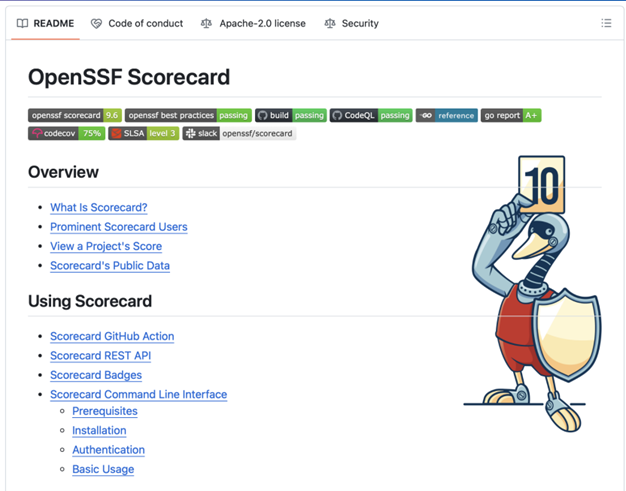Click the CodeQL passing badge
Image resolution: width=626 pixels, height=491 pixels.
371,115
